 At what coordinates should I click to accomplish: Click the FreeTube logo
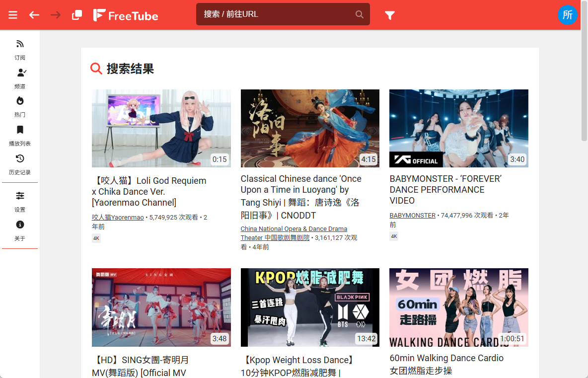pyautogui.click(x=126, y=15)
